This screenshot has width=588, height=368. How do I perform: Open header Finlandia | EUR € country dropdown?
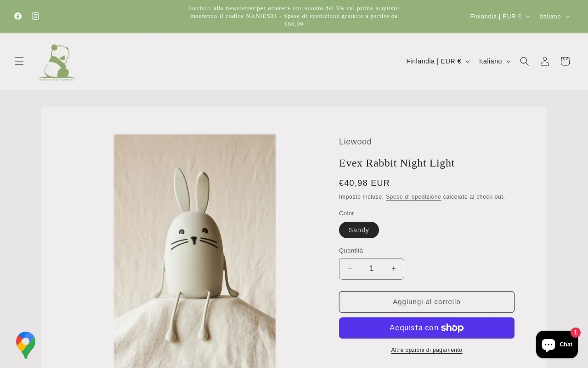[438, 61]
